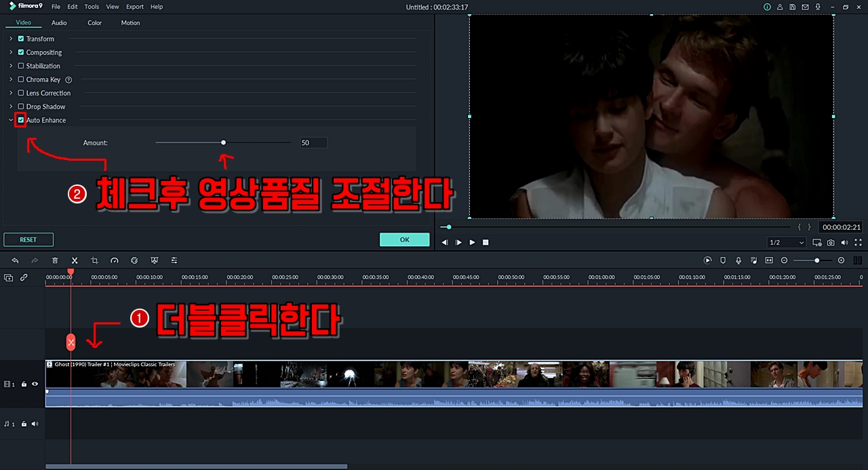This screenshot has width=868, height=470.
Task: Mute the audio track 1 speaker
Action: [35, 424]
